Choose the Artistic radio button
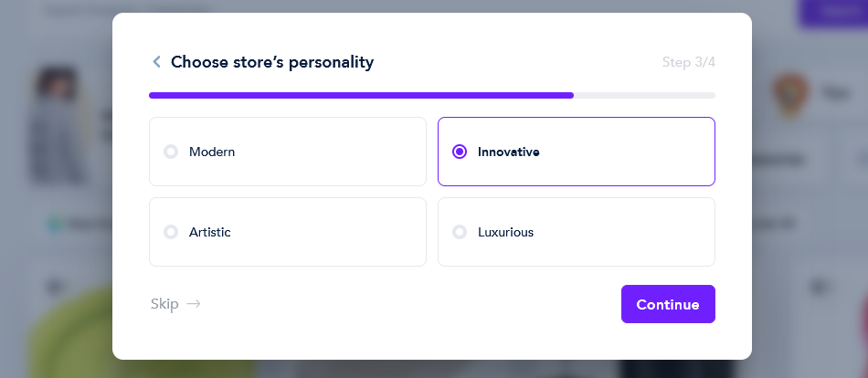Image resolution: width=868 pixels, height=378 pixels. coord(171,232)
